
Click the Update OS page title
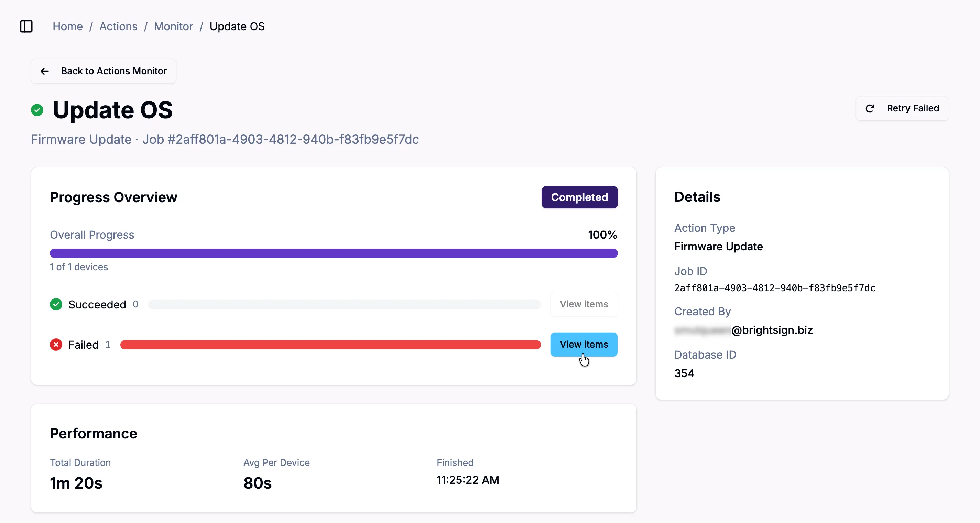click(112, 110)
